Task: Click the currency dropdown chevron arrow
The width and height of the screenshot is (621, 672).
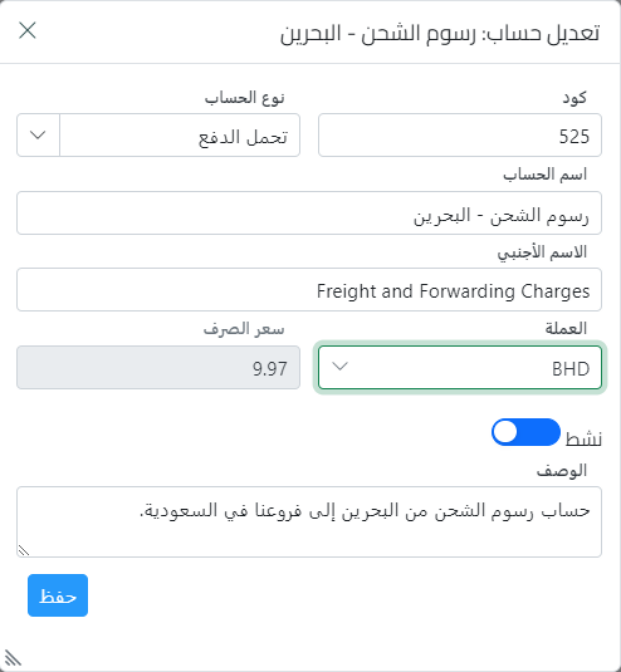Action: [339, 368]
